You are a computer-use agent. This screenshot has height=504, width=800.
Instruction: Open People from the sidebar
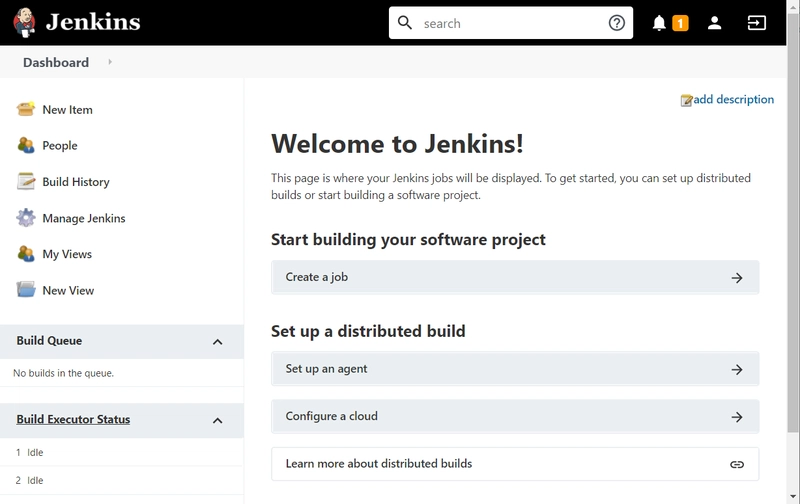[x=60, y=146]
